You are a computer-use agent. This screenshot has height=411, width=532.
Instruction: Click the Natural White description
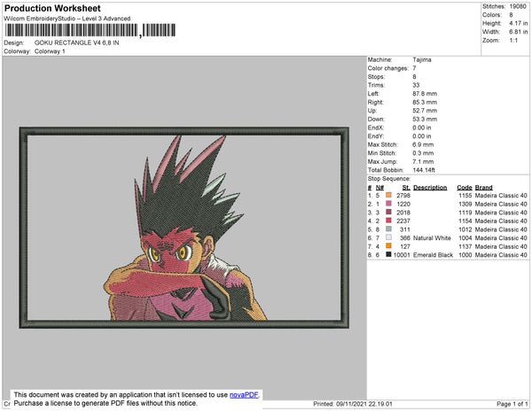pyautogui.click(x=432, y=238)
